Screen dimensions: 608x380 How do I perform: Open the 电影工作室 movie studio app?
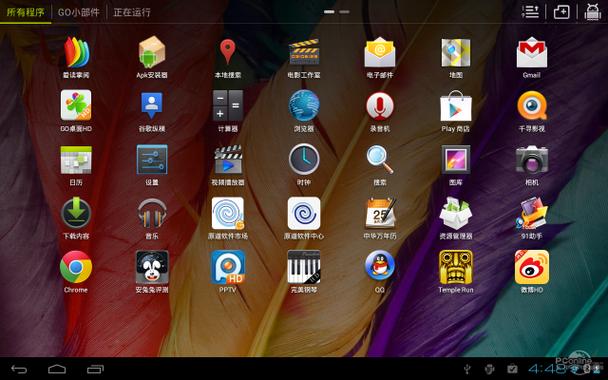[x=304, y=52]
